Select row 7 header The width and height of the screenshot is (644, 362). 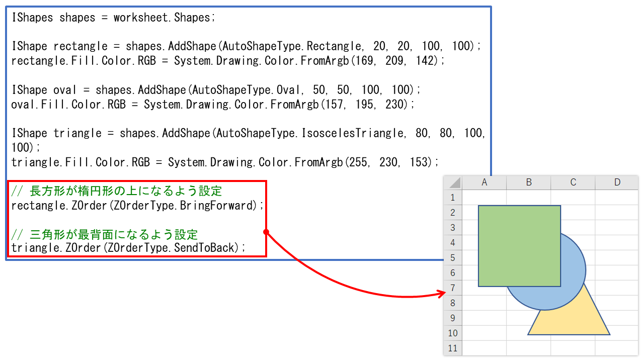point(453,288)
